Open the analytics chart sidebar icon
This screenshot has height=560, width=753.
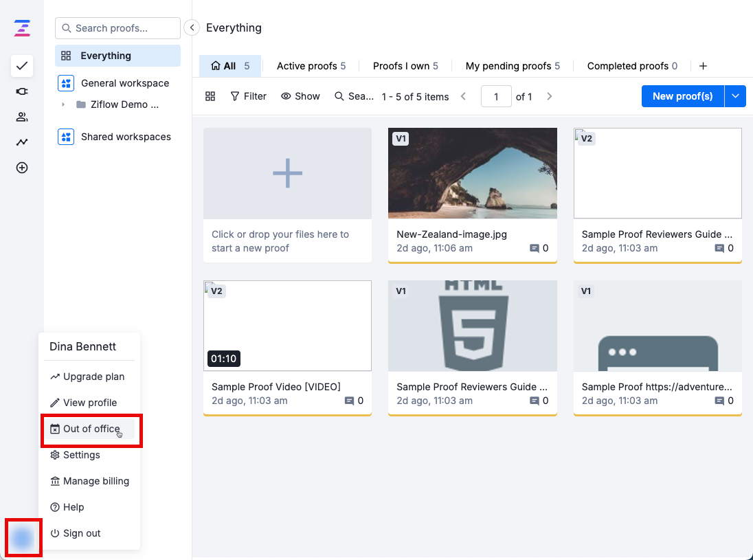tap(22, 142)
